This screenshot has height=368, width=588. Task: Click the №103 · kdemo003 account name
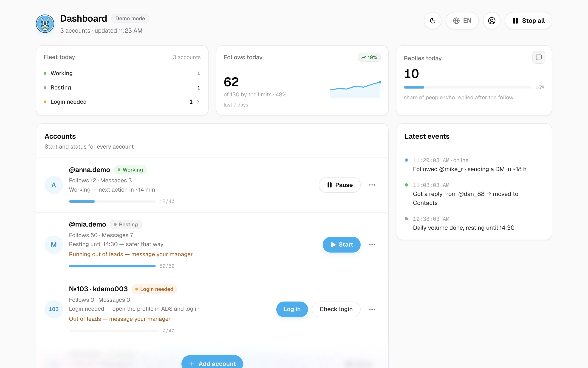98,289
